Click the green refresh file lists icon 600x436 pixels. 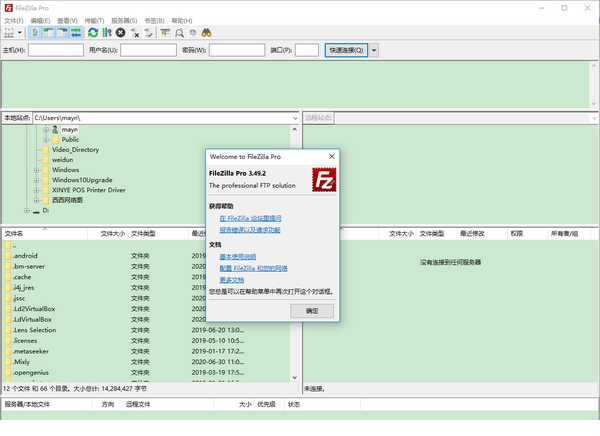pyautogui.click(x=93, y=33)
